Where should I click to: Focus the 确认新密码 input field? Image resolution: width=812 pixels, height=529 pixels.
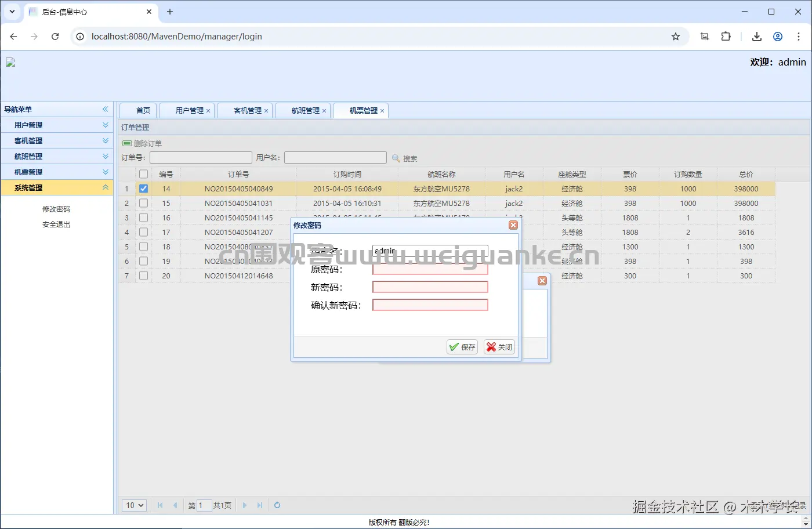(x=430, y=305)
